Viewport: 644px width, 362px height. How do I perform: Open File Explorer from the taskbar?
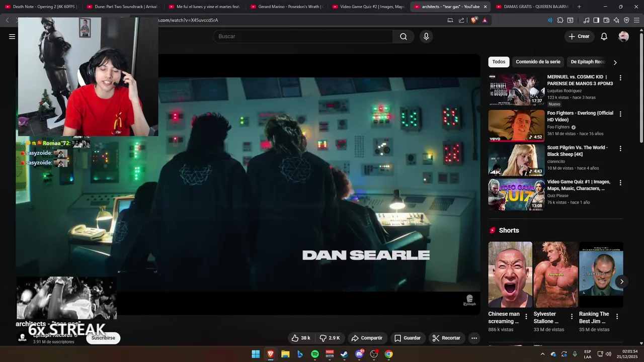285,354
